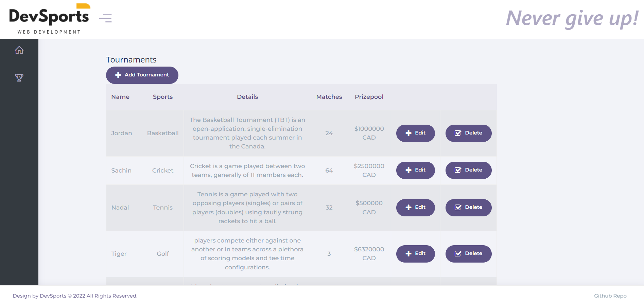This screenshot has height=304, width=644.
Task: Click the Sports column header
Action: tap(163, 97)
